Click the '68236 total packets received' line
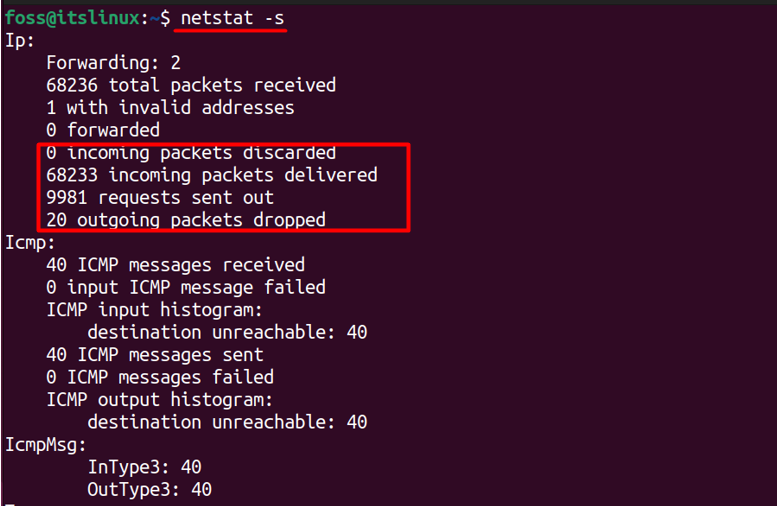 [x=190, y=86]
